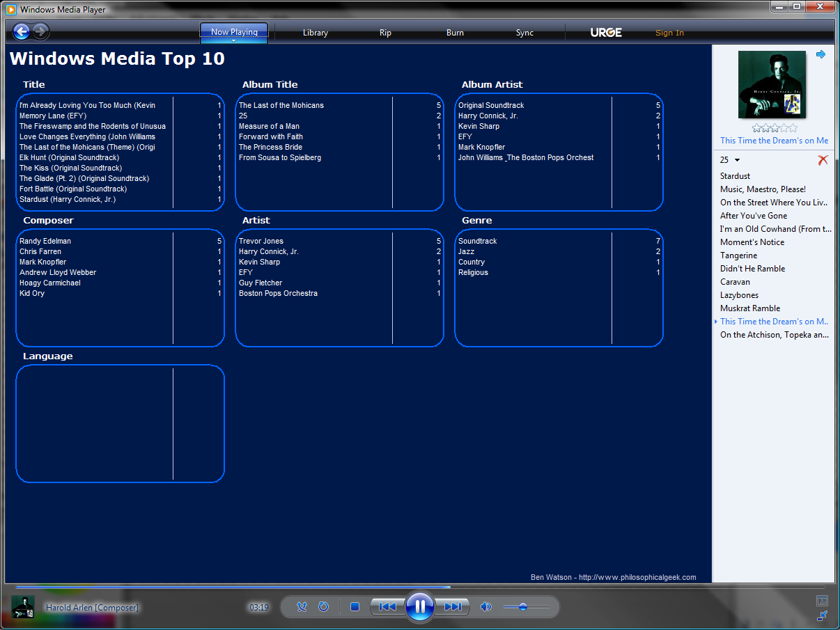The image size is (840, 630).
Task: Switch to compact mode icon
Action: 822,615
